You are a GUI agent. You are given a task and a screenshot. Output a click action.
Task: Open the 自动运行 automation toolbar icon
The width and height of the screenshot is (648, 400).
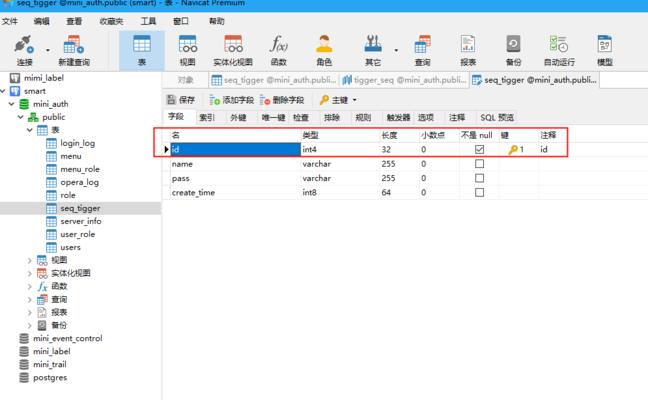[x=559, y=50]
